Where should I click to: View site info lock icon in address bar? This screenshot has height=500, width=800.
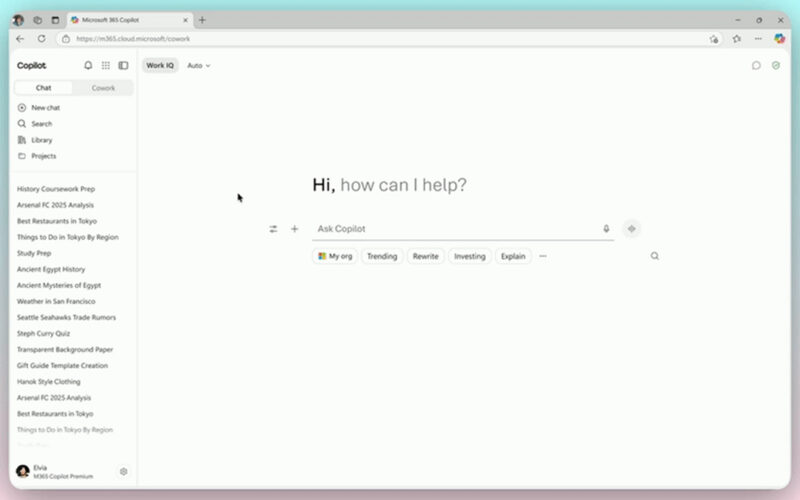[66, 39]
